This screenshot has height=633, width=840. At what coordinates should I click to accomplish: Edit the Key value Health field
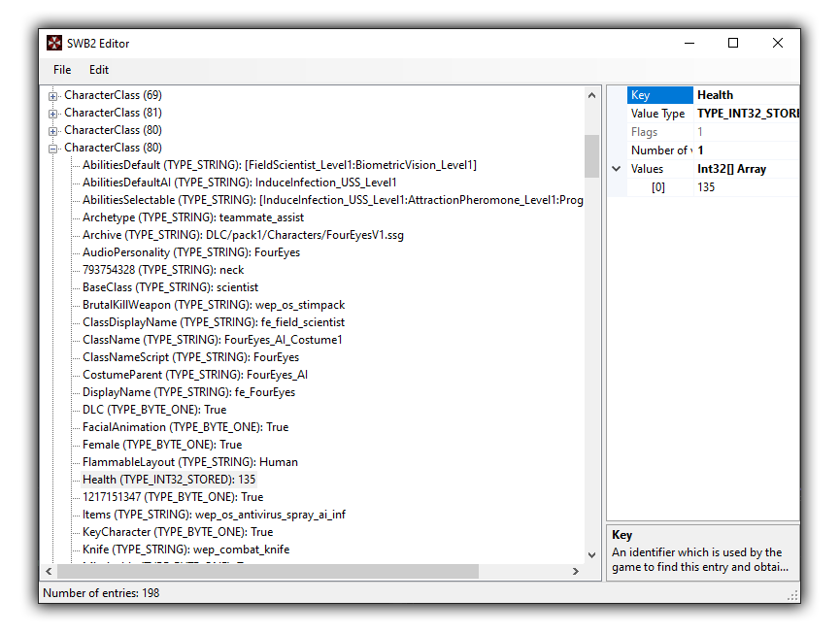[747, 95]
